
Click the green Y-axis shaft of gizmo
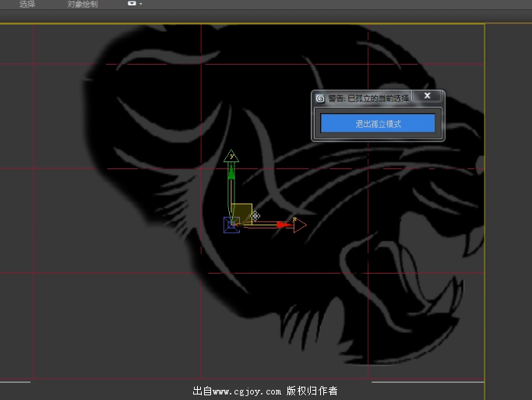(231, 187)
